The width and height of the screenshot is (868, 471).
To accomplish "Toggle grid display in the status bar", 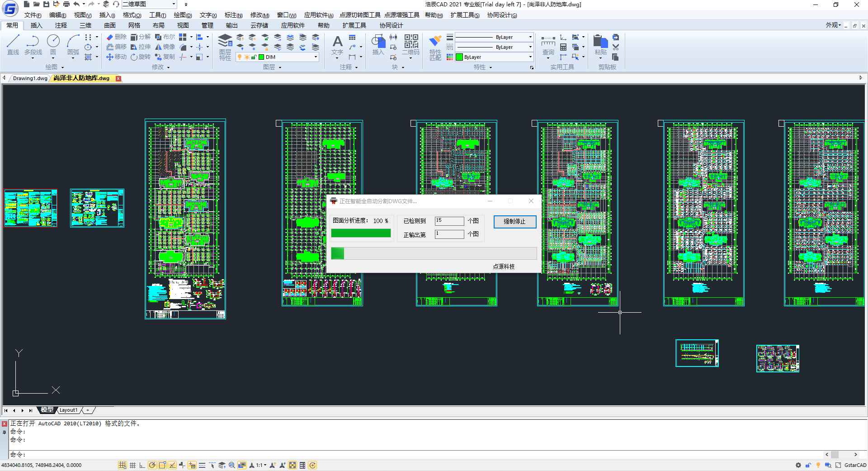I will (x=132, y=465).
